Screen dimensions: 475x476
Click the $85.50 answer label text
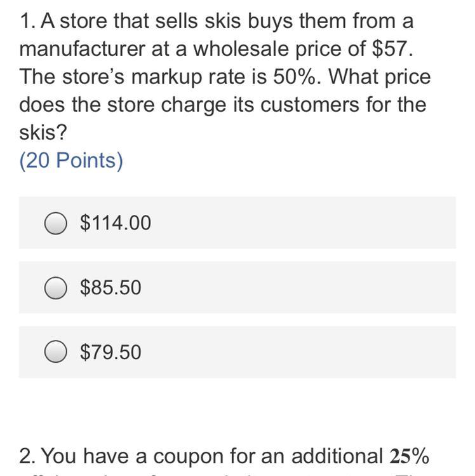(110, 287)
